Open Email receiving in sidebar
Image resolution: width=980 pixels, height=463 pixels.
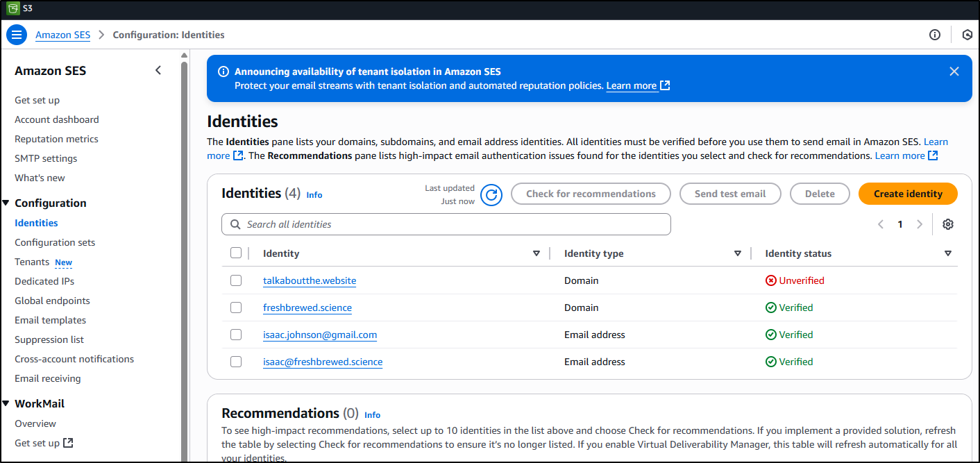tap(48, 378)
